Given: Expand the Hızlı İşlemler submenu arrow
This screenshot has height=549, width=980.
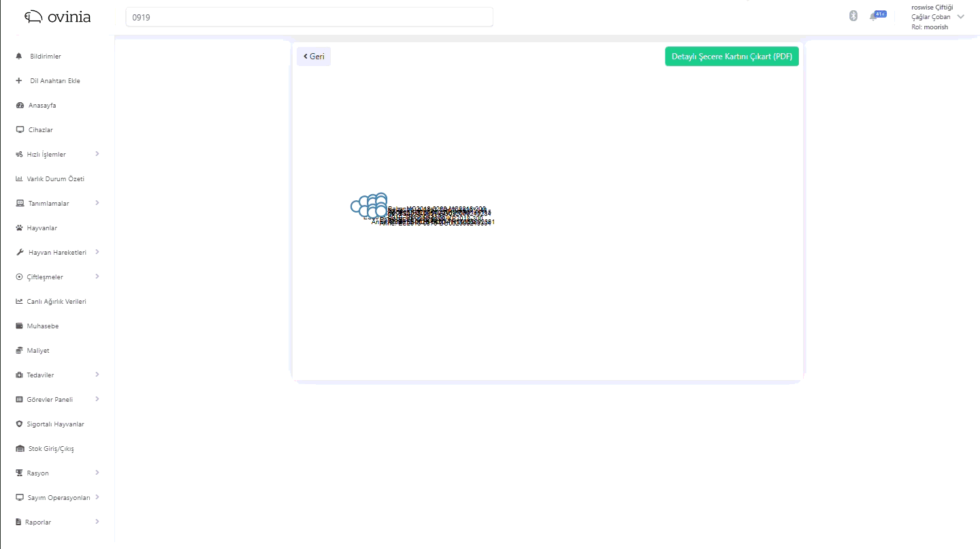Looking at the screenshot, I should tap(97, 154).
